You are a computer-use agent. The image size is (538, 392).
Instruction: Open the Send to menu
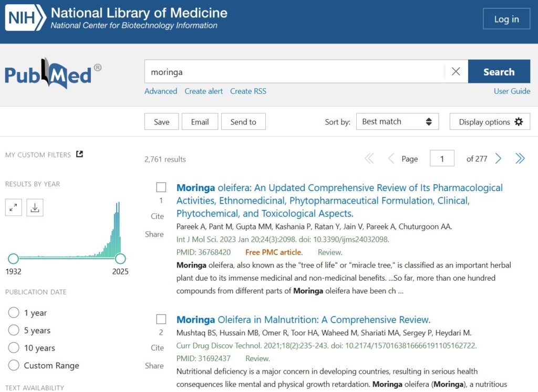(243, 122)
